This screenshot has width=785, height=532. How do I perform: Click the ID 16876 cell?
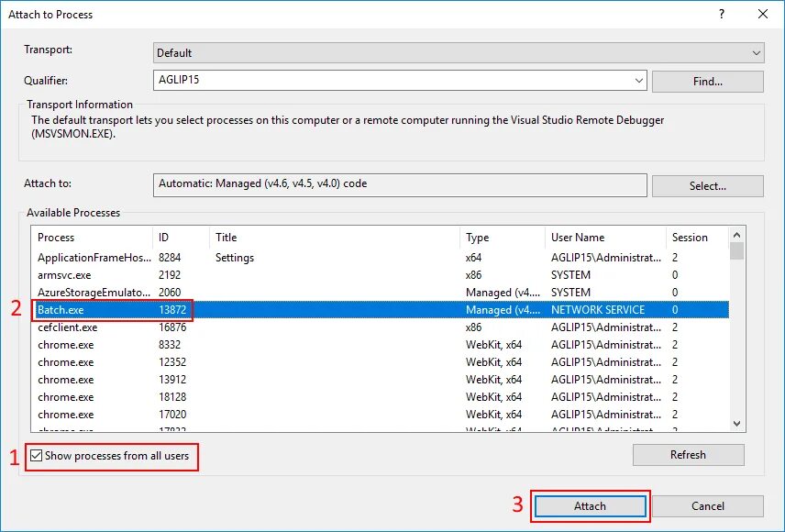click(x=172, y=327)
